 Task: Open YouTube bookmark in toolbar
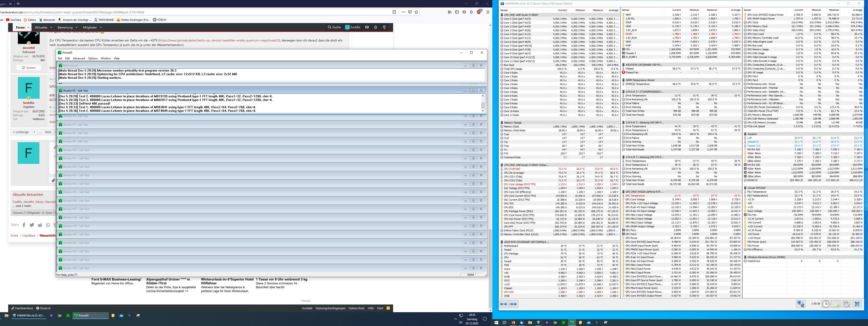click(14, 20)
